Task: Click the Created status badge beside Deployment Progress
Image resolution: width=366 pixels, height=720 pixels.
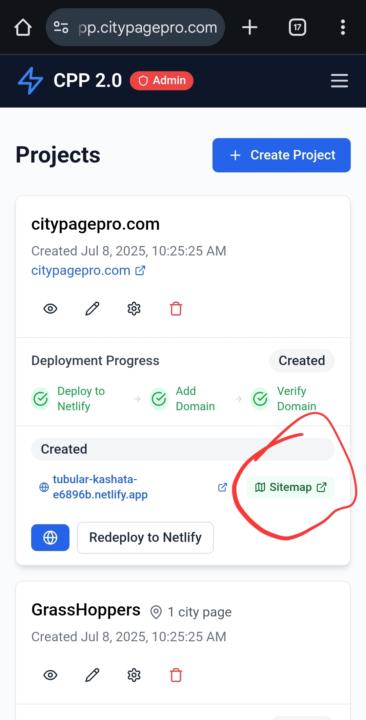Action: [x=302, y=360]
